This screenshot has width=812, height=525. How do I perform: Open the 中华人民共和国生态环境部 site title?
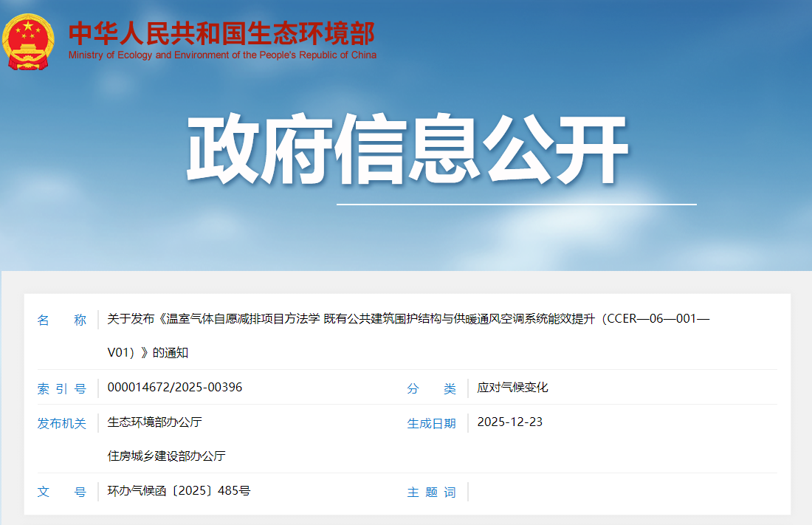pos(221,32)
